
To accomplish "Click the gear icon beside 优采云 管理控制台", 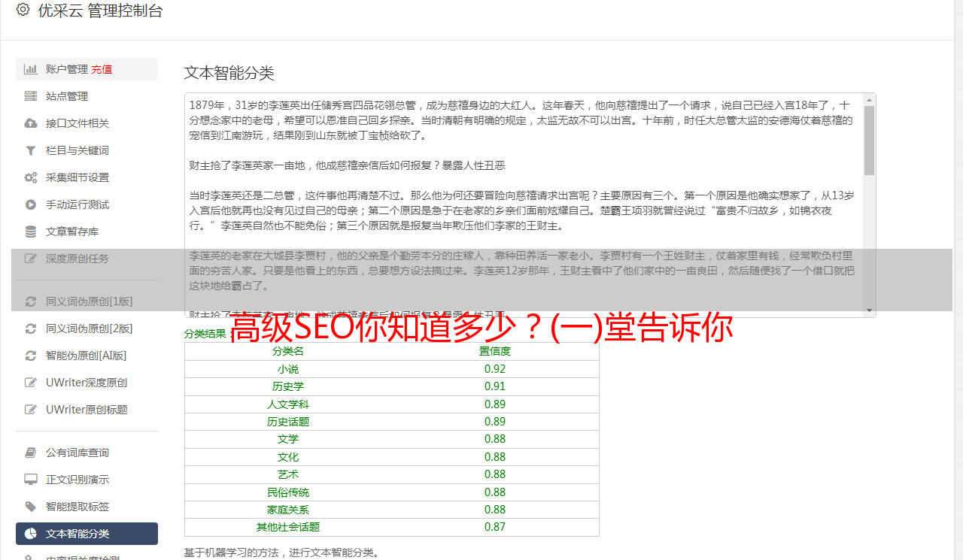I will (x=23, y=10).
